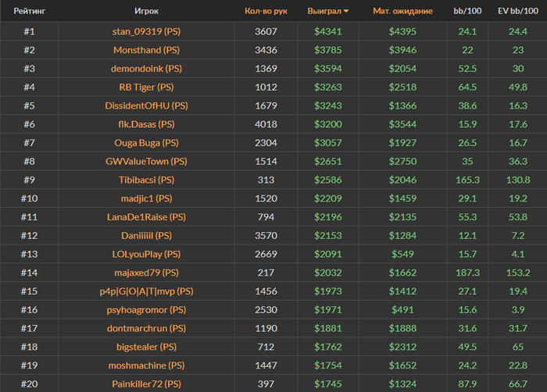Screen dimensions: 547x392
Task: Click the Игрок column header
Action: coord(146,12)
